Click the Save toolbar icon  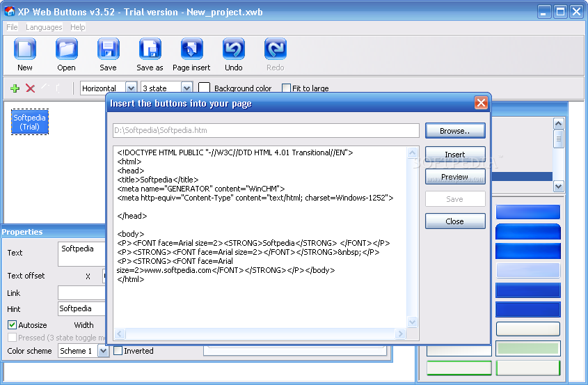108,49
